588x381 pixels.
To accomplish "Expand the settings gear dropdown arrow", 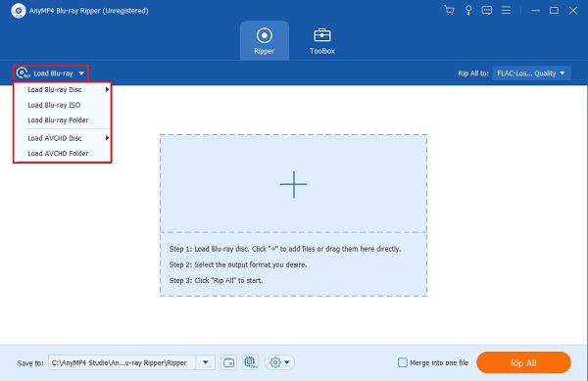I will pyautogui.click(x=287, y=362).
